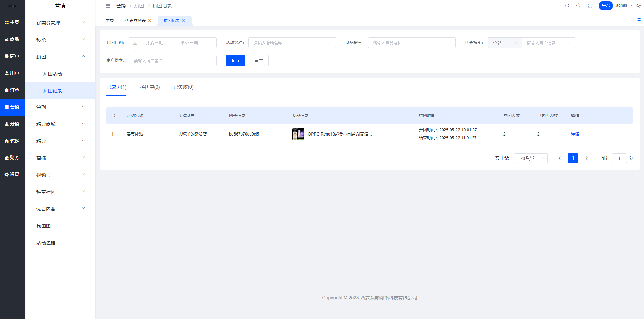Toggle fullscreen mode icon
Screen dimensions: 644x319
click(590, 6)
